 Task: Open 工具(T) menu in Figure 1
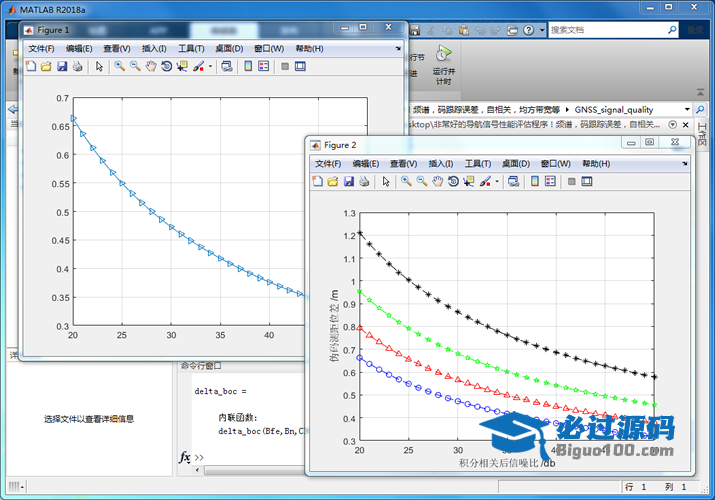[191, 48]
